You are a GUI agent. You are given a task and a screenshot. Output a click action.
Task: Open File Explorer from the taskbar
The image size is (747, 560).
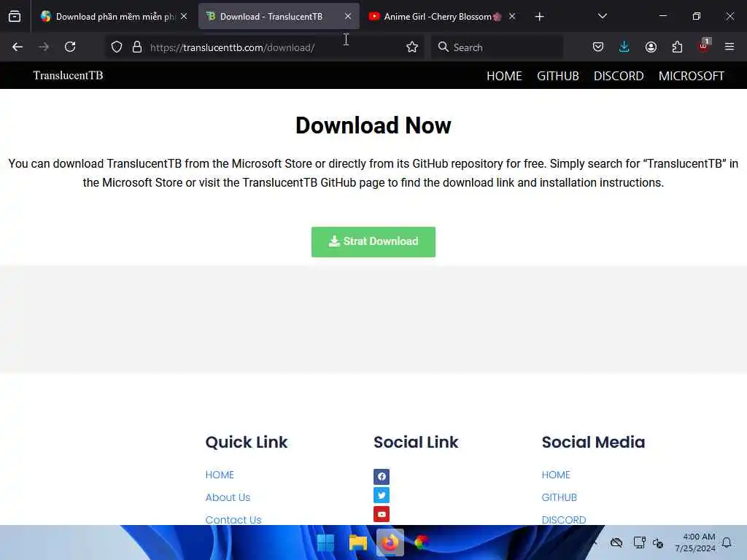click(357, 542)
